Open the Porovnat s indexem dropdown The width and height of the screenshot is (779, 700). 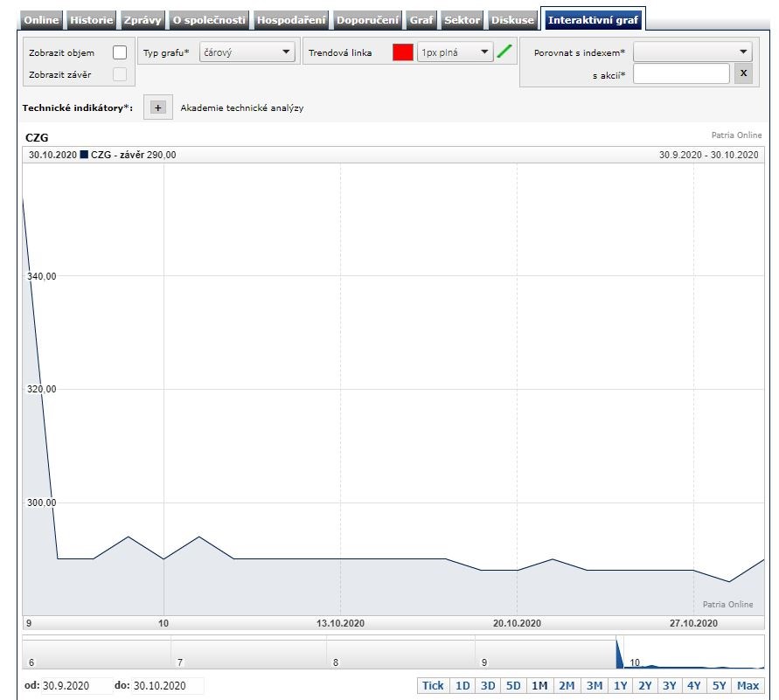pos(692,52)
